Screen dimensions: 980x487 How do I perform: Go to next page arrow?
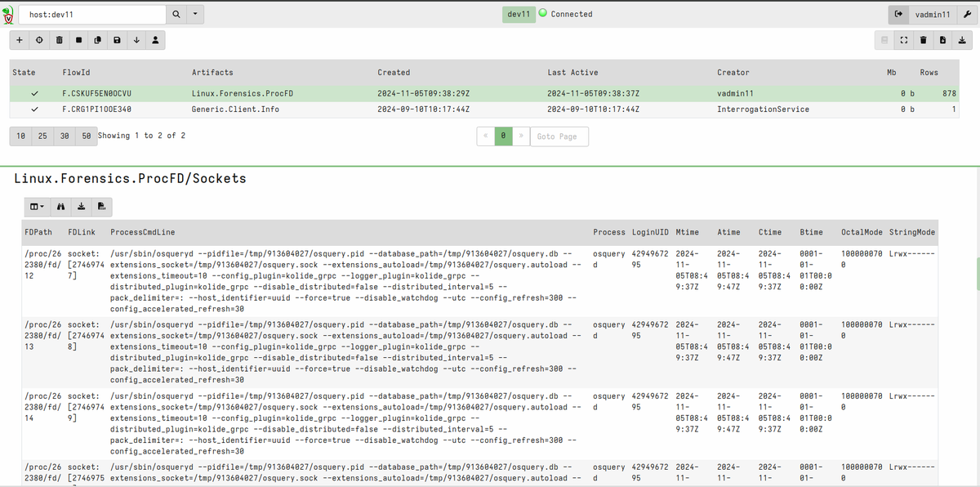point(521,136)
